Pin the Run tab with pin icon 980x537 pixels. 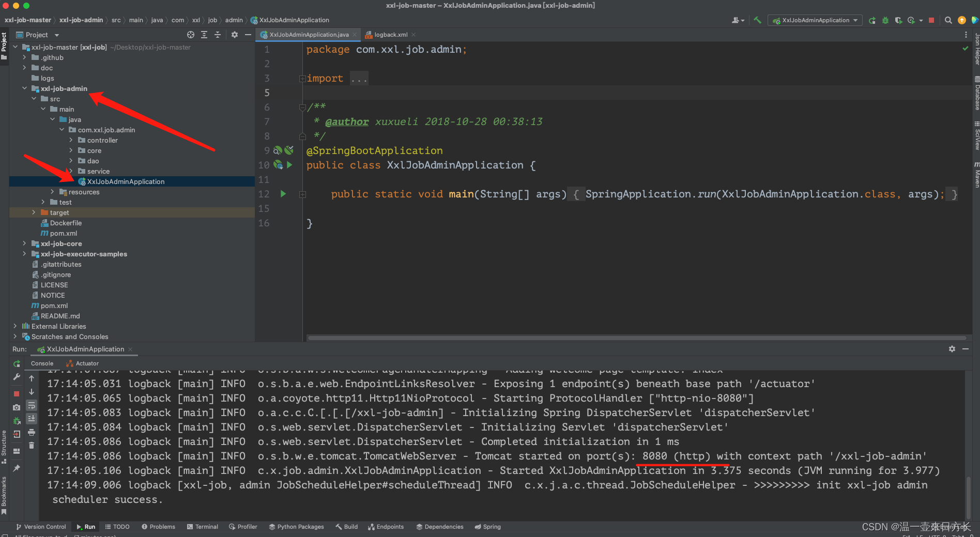(x=17, y=468)
